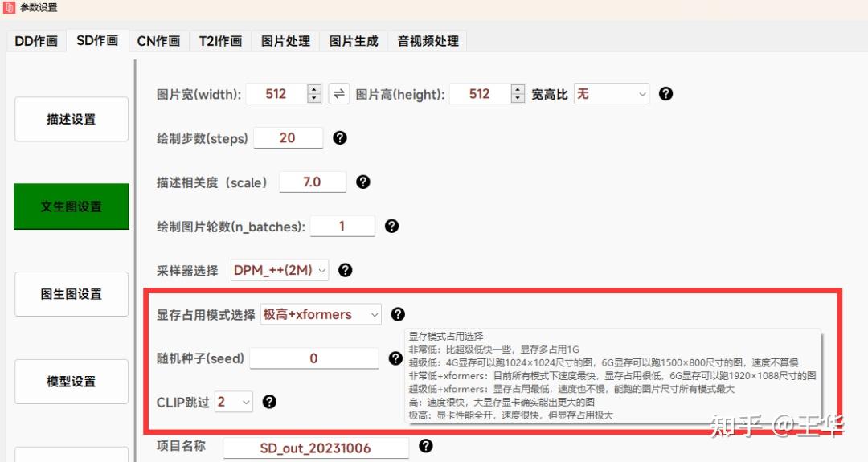Image resolution: width=868 pixels, height=462 pixels.
Task: Open the 描述设置 section
Action: click(x=72, y=119)
